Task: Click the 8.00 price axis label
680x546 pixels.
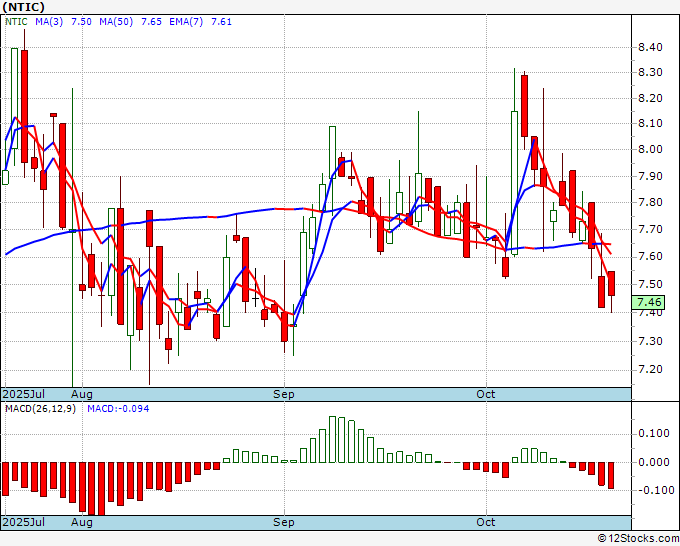Action: (x=650, y=150)
